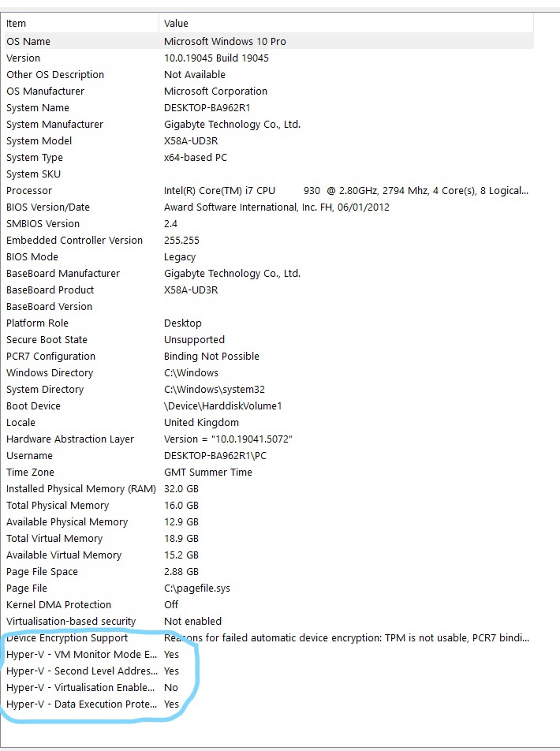This screenshot has width=560, height=751.
Task: Select the Total Virtual Memory row
Action: point(269,538)
